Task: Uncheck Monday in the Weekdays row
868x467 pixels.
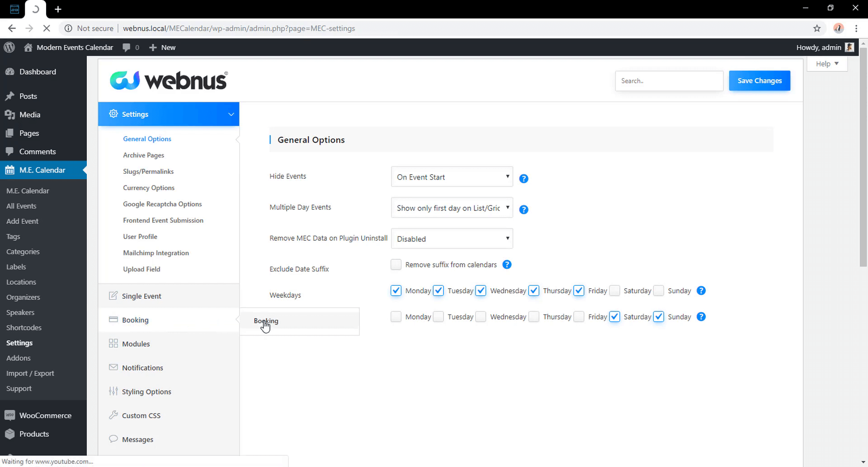Action: (x=396, y=291)
